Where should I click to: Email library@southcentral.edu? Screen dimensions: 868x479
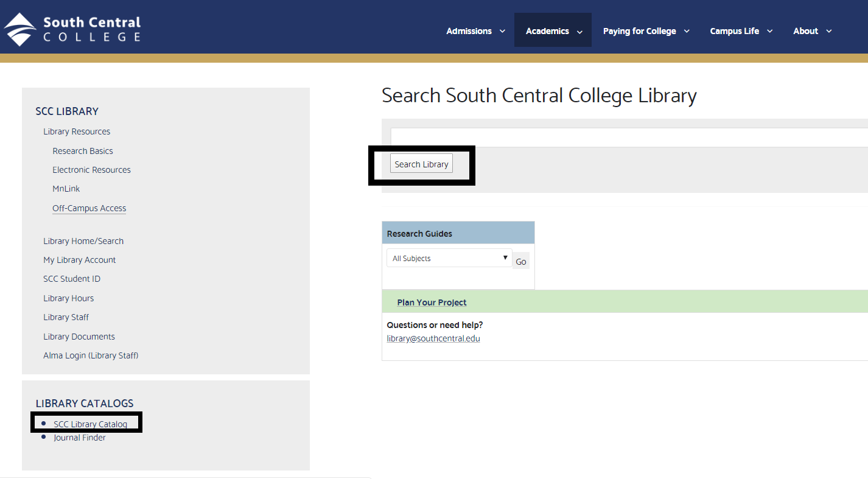[x=433, y=338]
